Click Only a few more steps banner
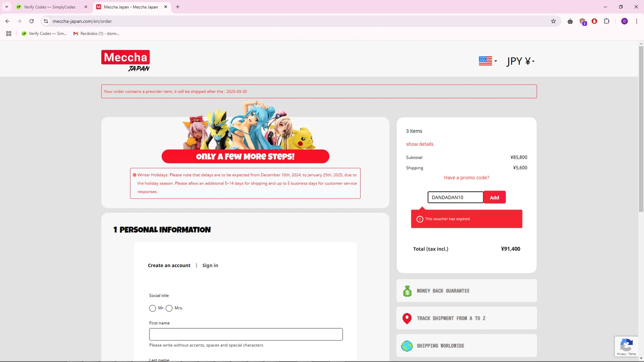This screenshot has height=362, width=644. coord(246,157)
